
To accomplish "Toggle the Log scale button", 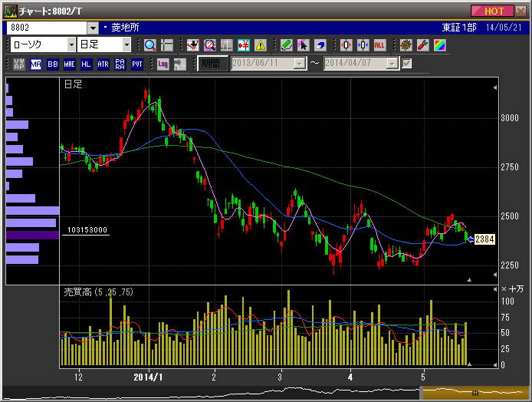I will pos(163,64).
